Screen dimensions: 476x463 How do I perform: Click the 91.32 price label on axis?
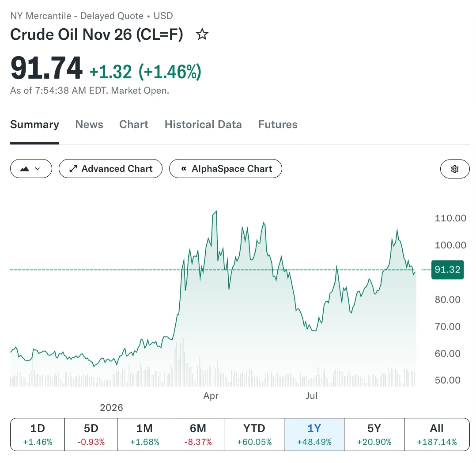coord(447,269)
